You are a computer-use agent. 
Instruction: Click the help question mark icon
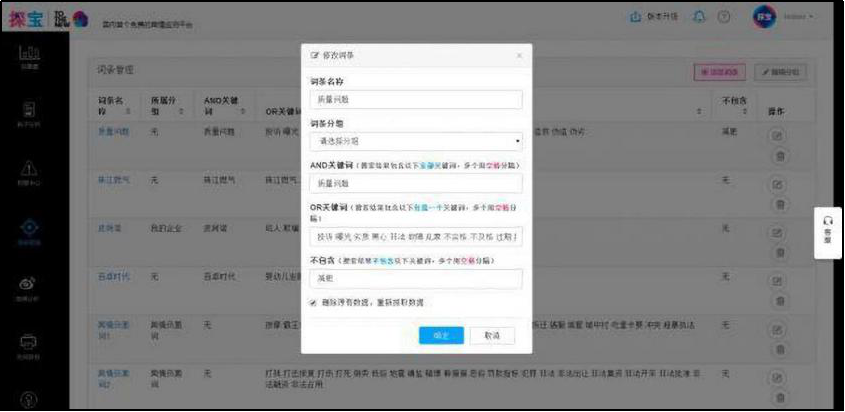pyautogui.click(x=723, y=17)
